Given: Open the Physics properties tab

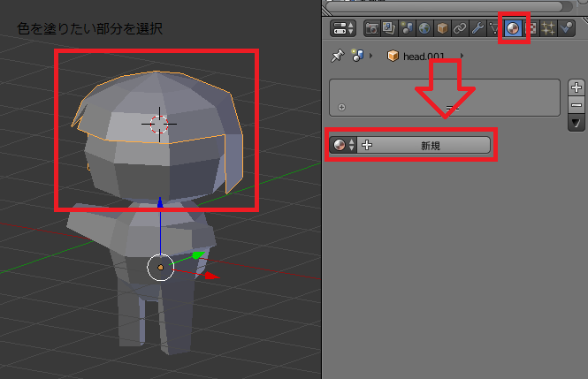Looking at the screenshot, I should (566, 28).
